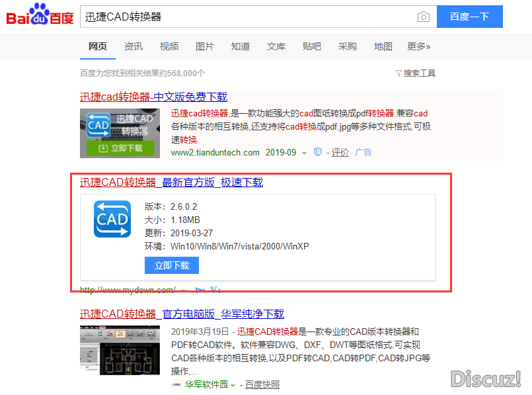Image resolution: width=532 pixels, height=395 pixels.
Task: Switch to the 视频 tab
Action: pyautogui.click(x=169, y=46)
